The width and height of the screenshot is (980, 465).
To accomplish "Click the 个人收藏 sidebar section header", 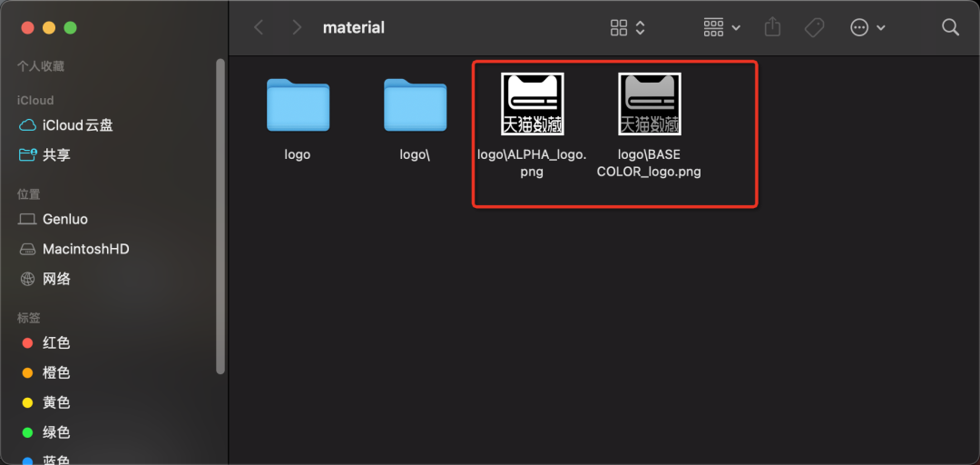I will click(x=41, y=66).
